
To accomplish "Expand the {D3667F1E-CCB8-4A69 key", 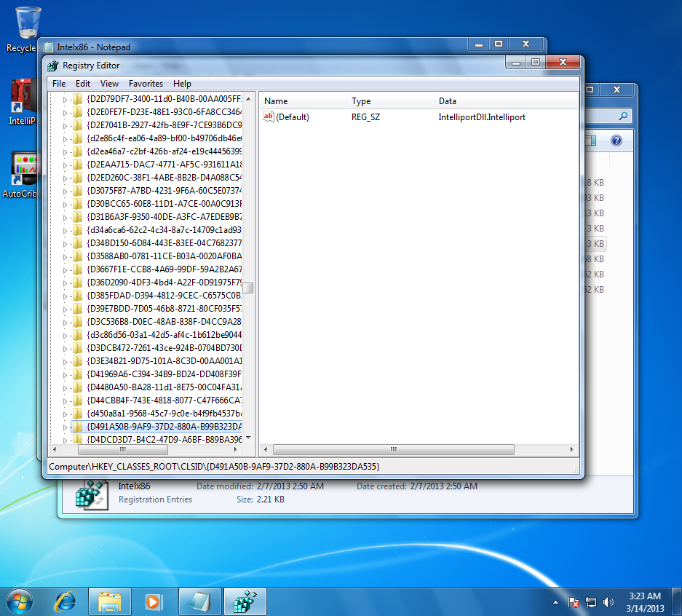I will click(x=65, y=269).
